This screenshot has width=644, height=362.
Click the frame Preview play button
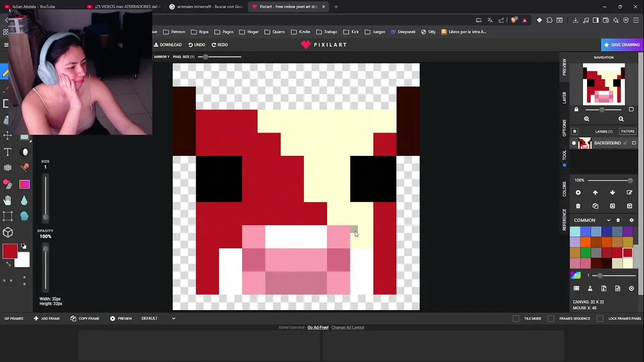tap(121, 318)
